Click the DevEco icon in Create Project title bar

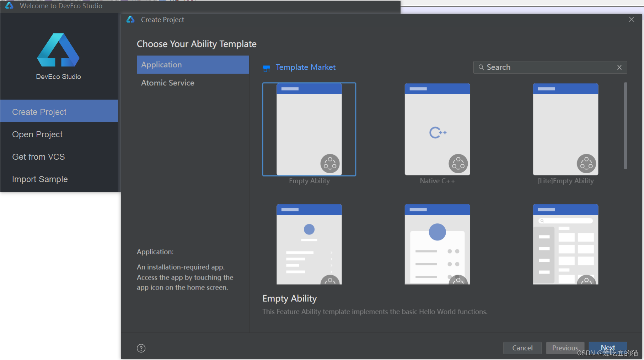130,20
